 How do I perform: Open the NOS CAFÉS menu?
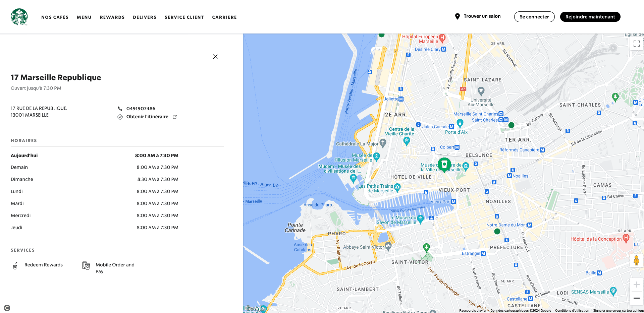pos(55,17)
